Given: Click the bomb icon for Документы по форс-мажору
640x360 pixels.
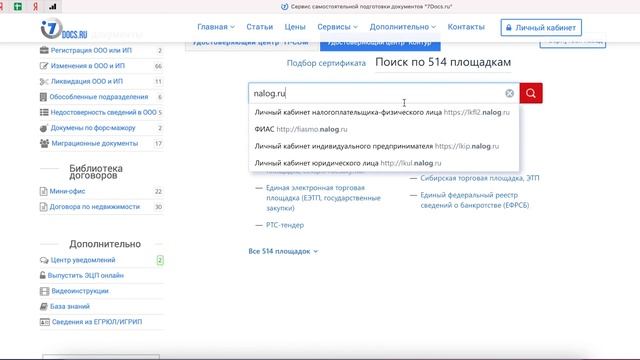Looking at the screenshot, I should click(44, 128).
